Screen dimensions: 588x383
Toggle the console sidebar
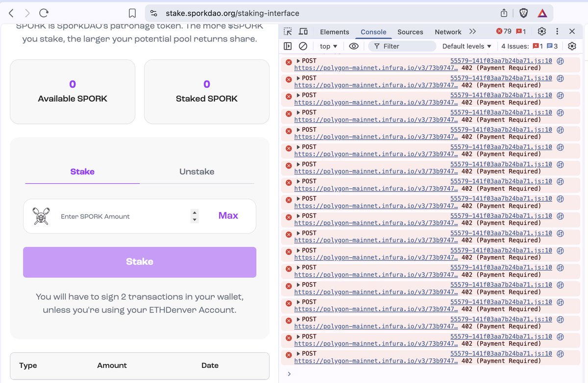tap(288, 46)
